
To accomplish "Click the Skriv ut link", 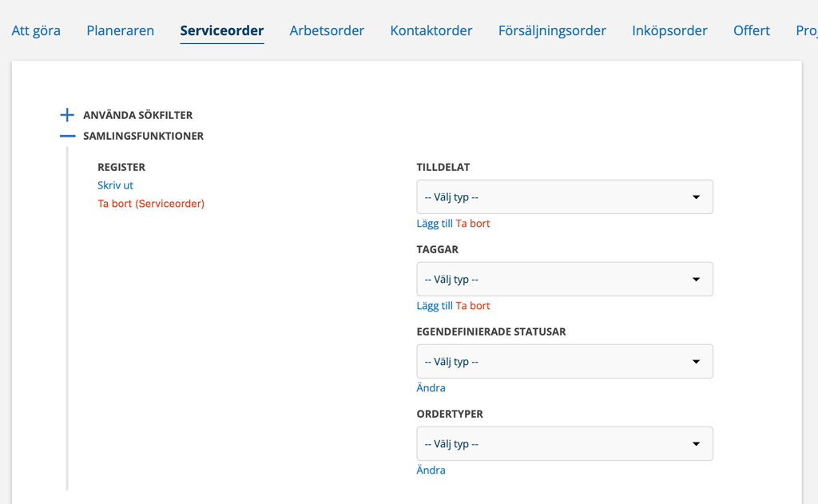I will (115, 185).
